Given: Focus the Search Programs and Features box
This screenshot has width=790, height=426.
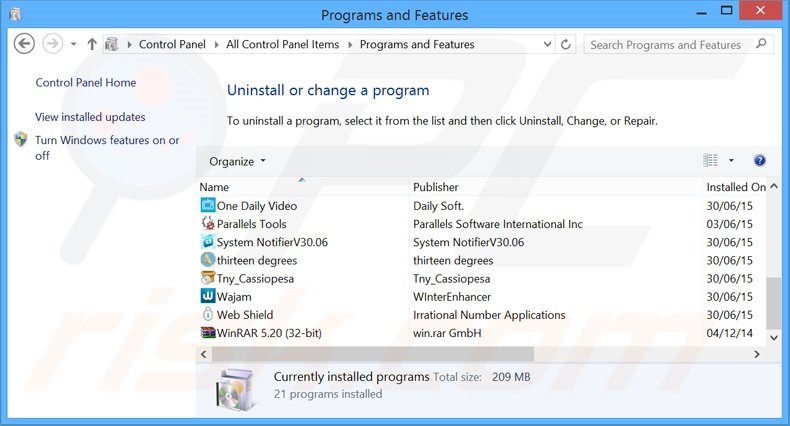Looking at the screenshot, I should tap(678, 44).
